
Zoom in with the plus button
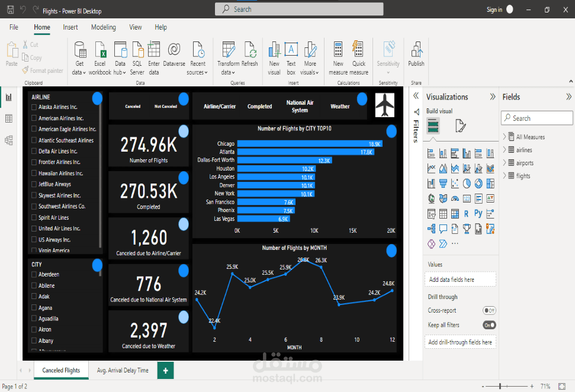pyautogui.click(x=532, y=386)
